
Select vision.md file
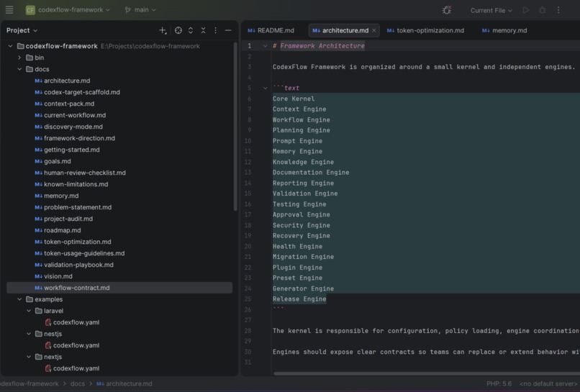(54, 276)
